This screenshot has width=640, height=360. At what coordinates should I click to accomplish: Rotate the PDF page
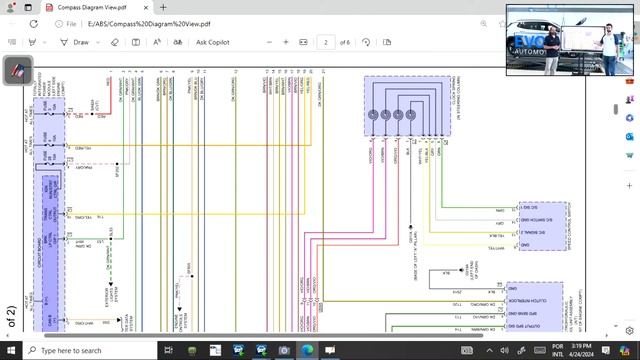(366, 42)
